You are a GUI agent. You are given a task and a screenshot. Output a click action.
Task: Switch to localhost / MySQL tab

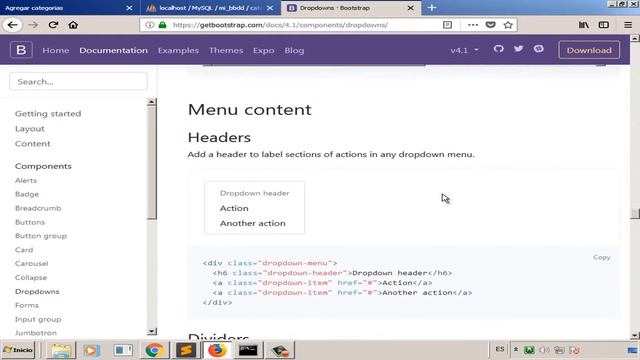tap(210, 8)
